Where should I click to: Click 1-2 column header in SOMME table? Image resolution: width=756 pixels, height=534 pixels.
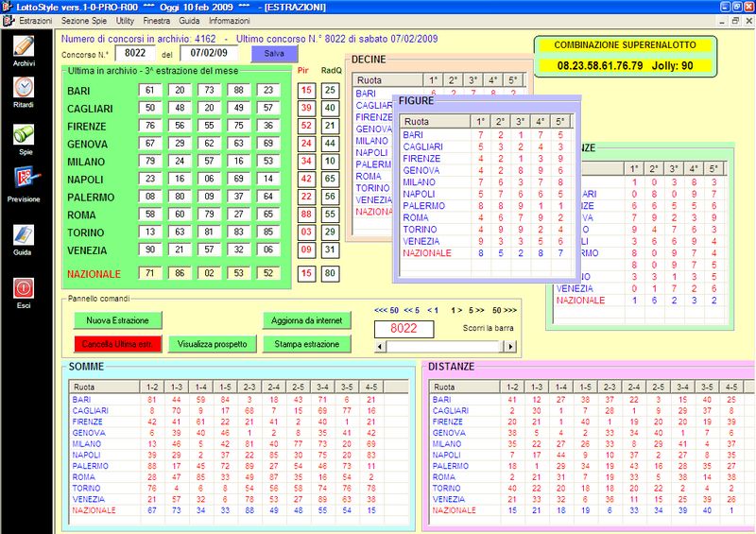152,387
